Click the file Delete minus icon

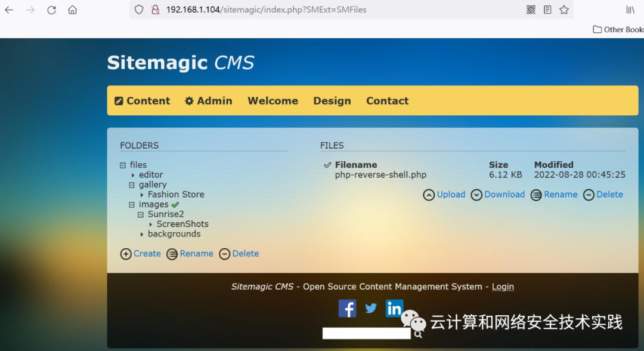click(x=589, y=195)
